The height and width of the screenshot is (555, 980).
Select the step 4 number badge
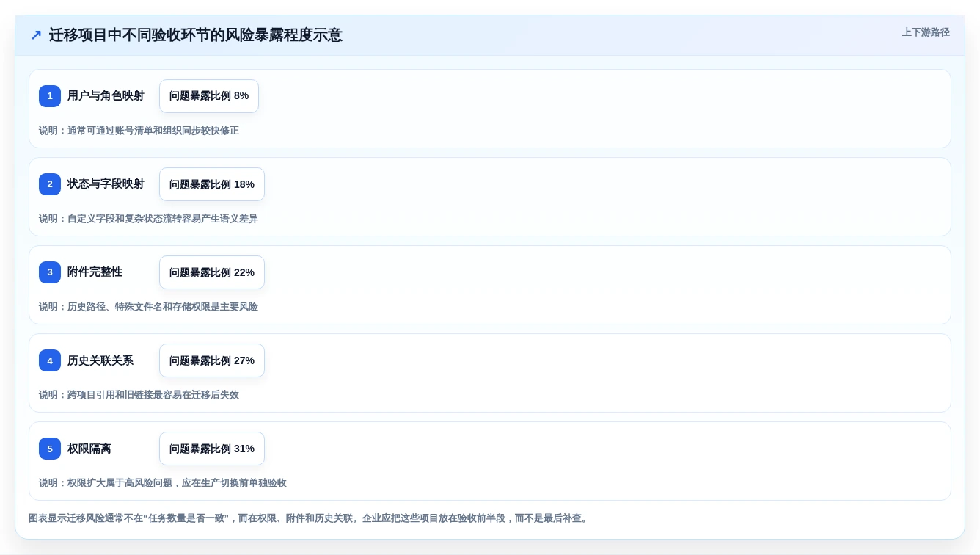coord(50,360)
